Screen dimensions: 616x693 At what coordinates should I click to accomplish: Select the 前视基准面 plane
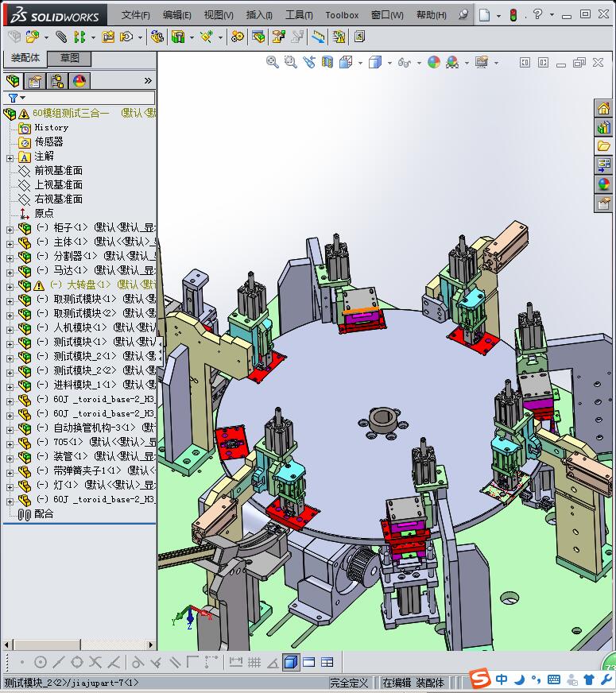(x=58, y=171)
